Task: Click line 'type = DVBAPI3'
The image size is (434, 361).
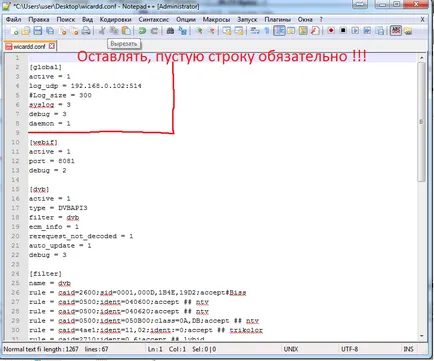Action: 58,208
